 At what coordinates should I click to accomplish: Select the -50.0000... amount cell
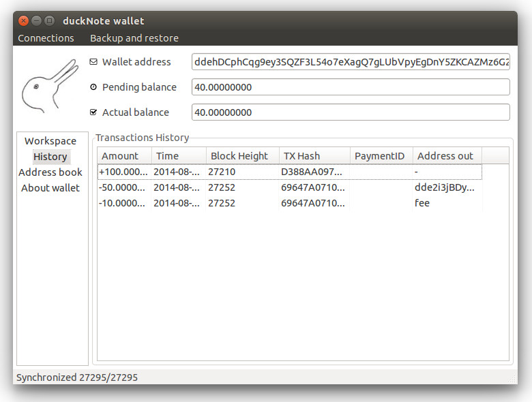(x=125, y=187)
